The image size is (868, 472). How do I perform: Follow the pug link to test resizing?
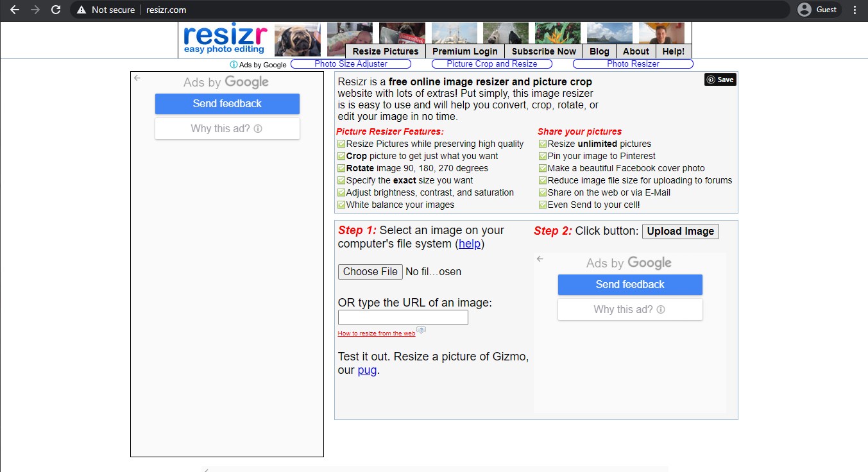tap(367, 371)
